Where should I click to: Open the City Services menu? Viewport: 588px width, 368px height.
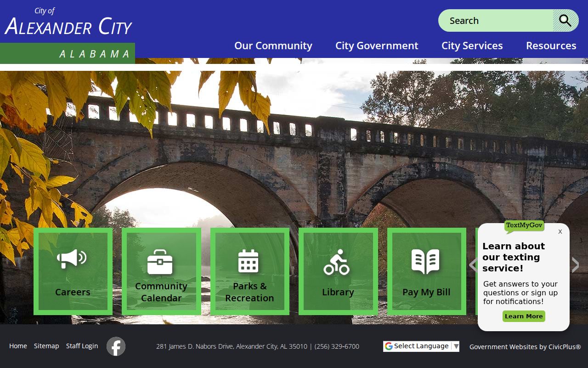472,46
